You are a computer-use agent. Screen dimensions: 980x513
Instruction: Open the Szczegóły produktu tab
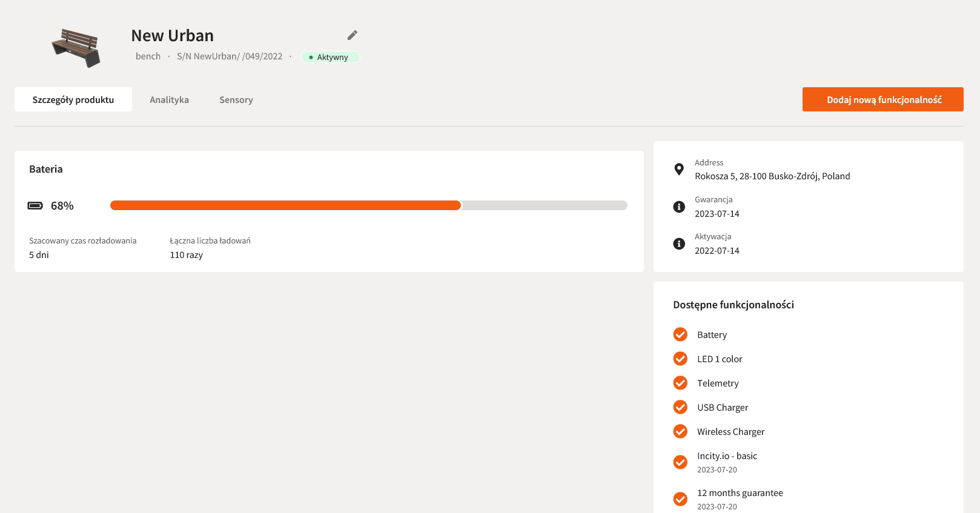click(x=73, y=99)
